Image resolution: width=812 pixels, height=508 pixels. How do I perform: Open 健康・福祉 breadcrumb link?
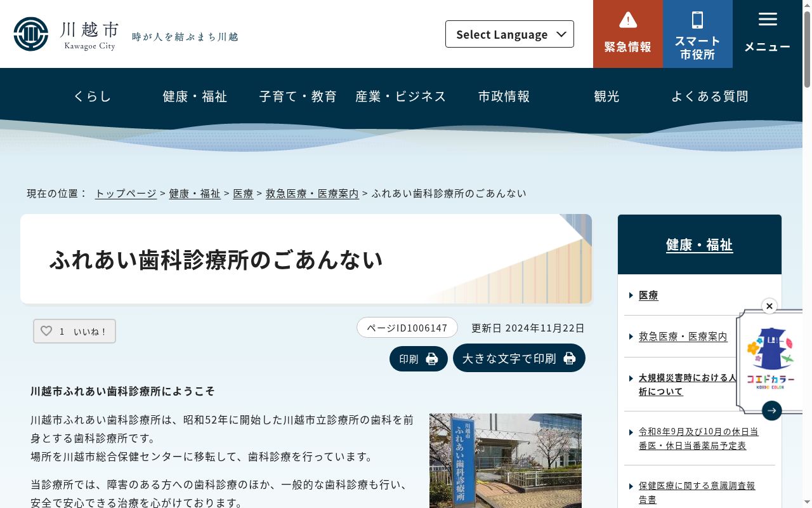tap(195, 194)
